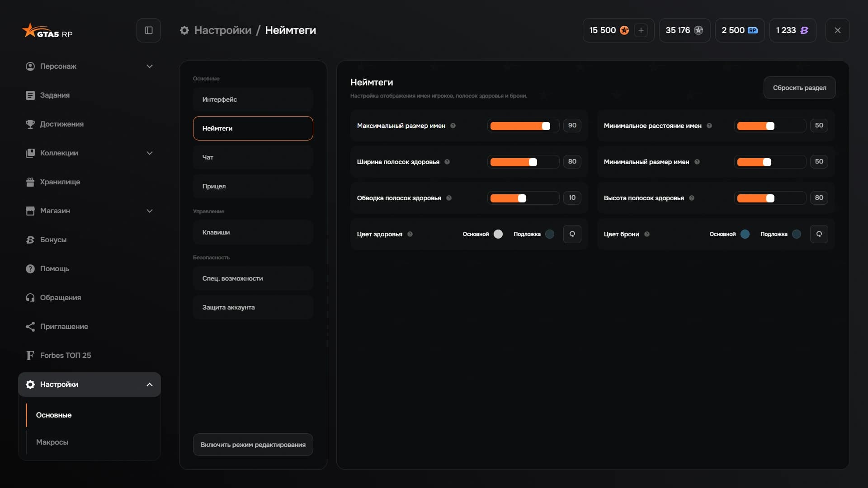Toggle the sidebar collapse icon
The height and width of the screenshot is (488, 868).
pos(149,30)
